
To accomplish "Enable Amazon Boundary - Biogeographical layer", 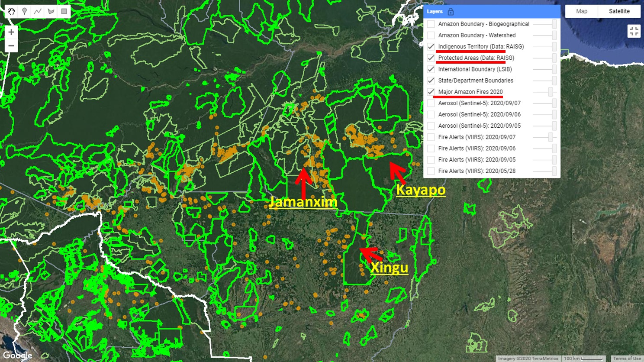I will (431, 24).
